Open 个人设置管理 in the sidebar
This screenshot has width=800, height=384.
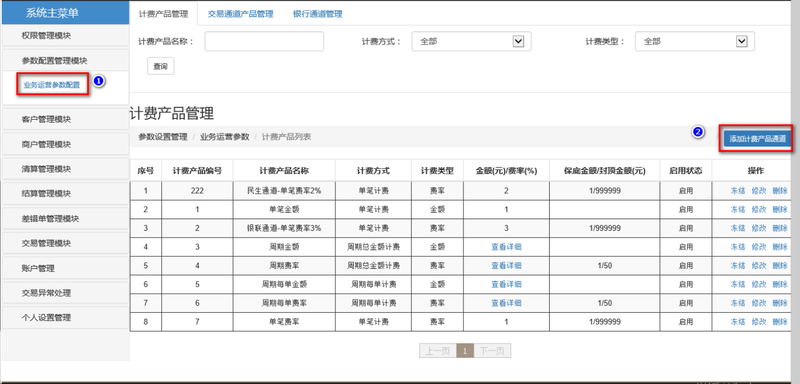tap(65, 318)
